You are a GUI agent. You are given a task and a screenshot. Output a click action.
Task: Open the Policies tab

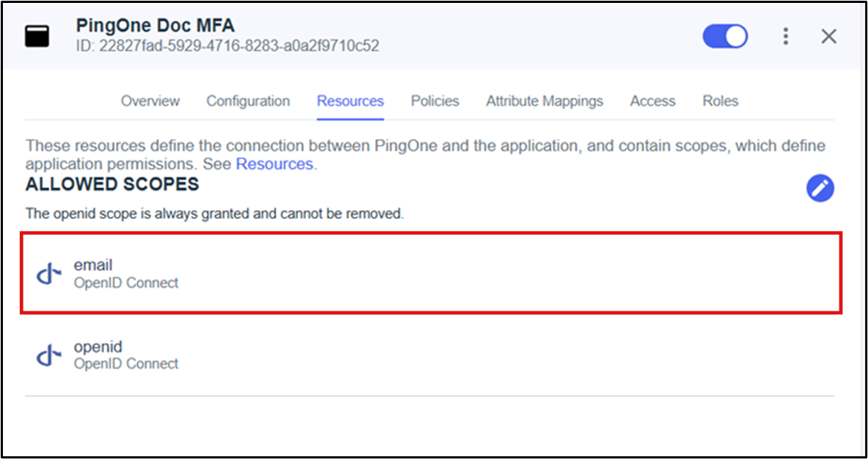(435, 101)
